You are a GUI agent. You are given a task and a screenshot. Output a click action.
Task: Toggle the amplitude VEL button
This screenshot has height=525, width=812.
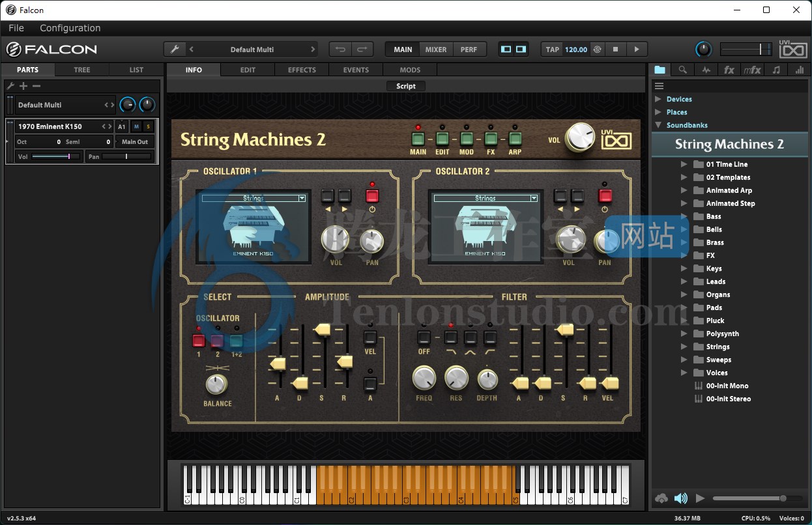370,337
